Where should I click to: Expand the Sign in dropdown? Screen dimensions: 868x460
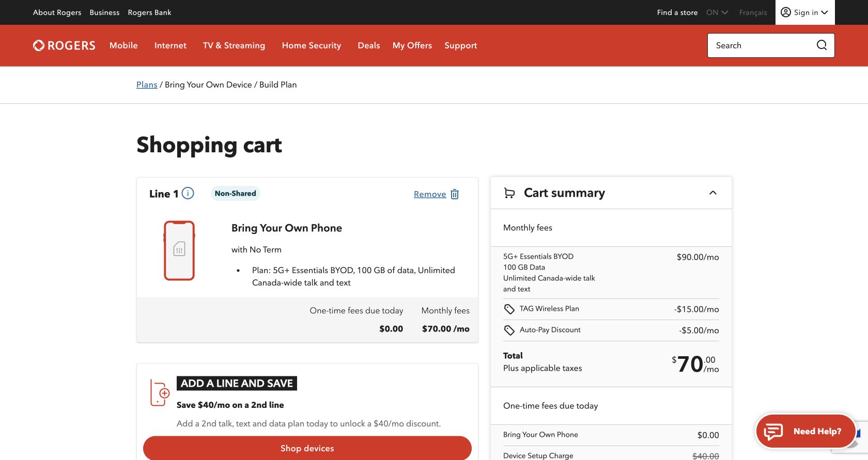(805, 12)
